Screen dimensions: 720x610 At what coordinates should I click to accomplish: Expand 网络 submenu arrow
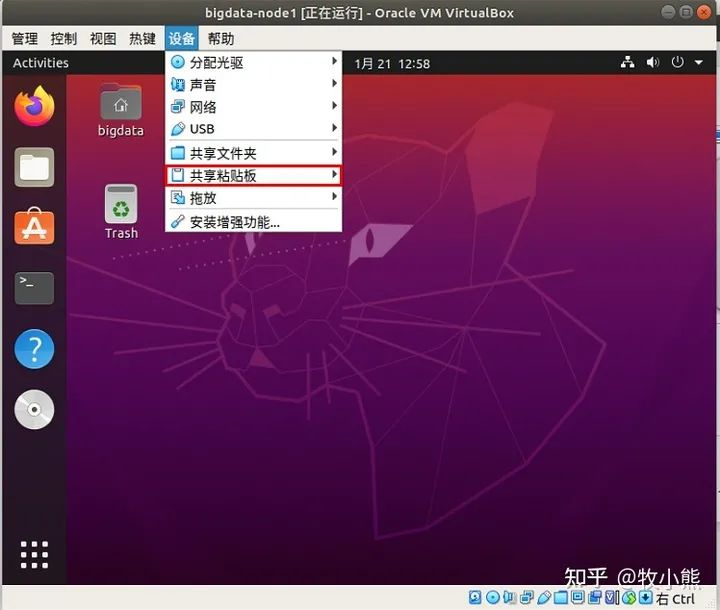(334, 106)
